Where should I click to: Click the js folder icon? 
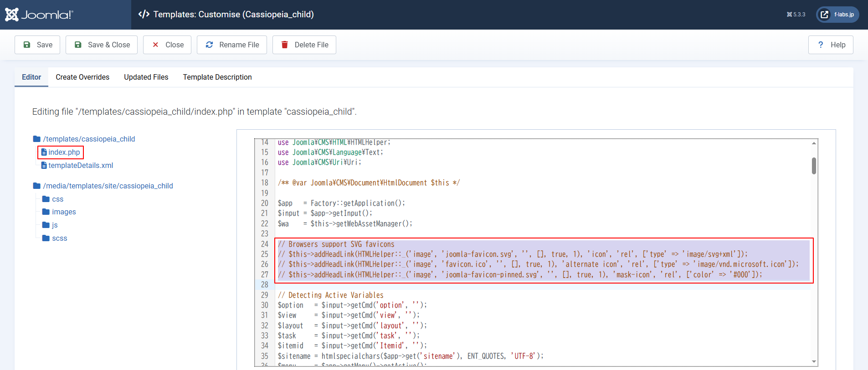coord(46,225)
